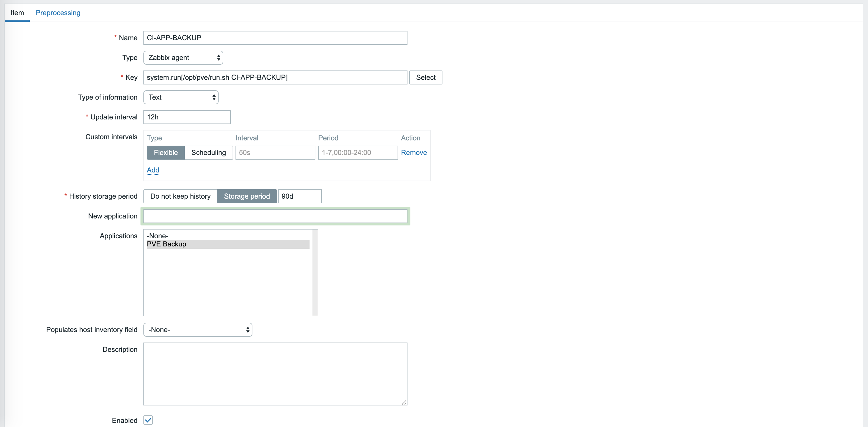
Task: Click the Key input field
Action: click(x=275, y=77)
